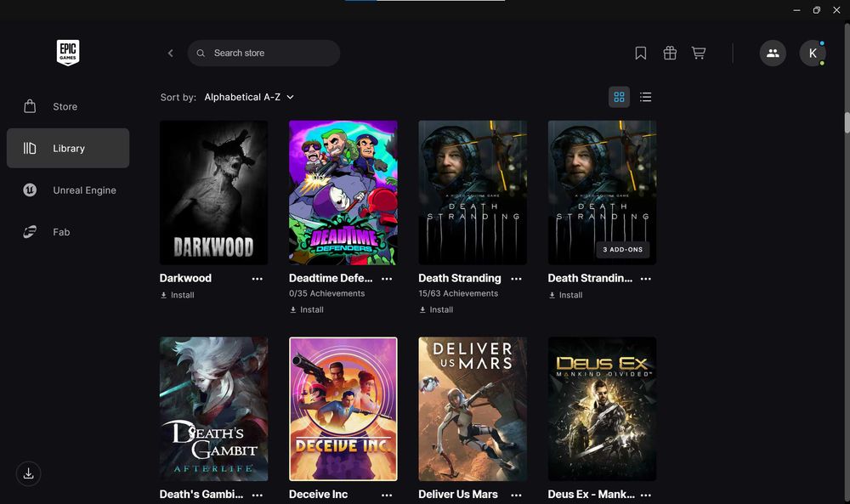Open the Library section in sidebar
Viewport: 850px width, 504px height.
pos(68,148)
